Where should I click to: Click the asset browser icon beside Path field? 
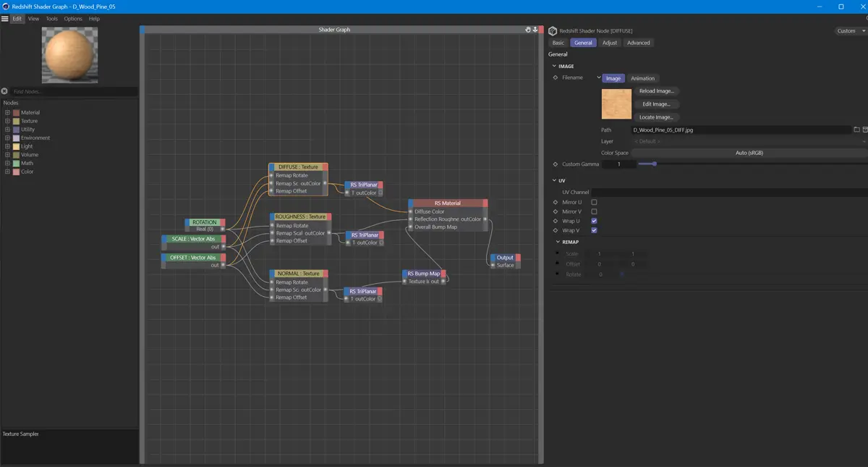[865, 130]
